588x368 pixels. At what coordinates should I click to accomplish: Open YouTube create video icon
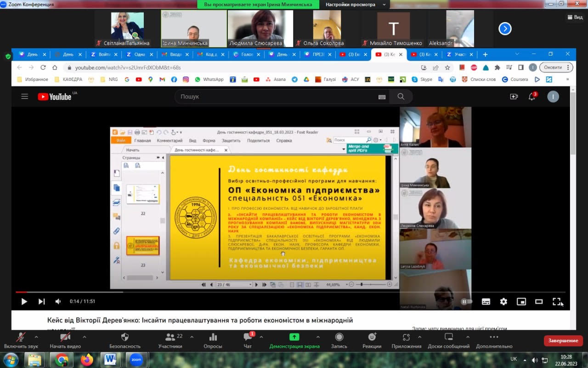pos(514,97)
